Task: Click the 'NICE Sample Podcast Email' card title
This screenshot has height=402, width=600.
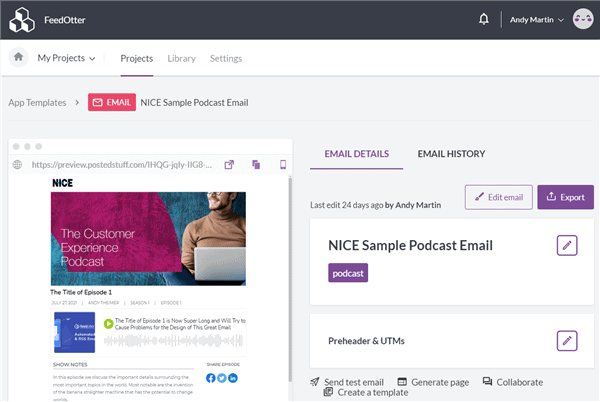Action: [x=410, y=245]
